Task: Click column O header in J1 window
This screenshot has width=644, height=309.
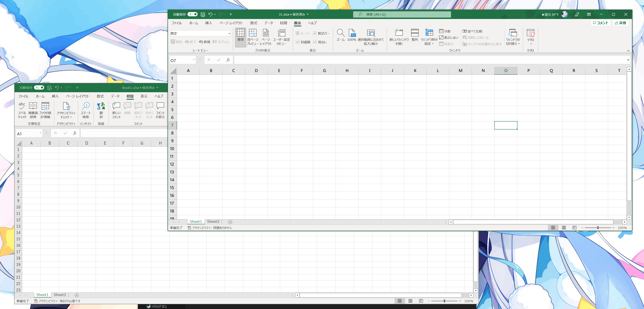Action: (x=506, y=71)
